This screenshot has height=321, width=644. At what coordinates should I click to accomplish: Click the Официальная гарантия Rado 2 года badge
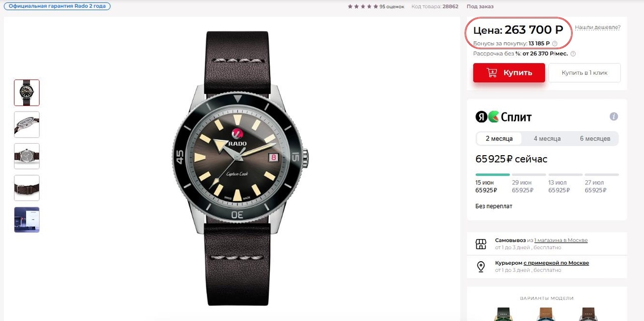[x=56, y=7]
